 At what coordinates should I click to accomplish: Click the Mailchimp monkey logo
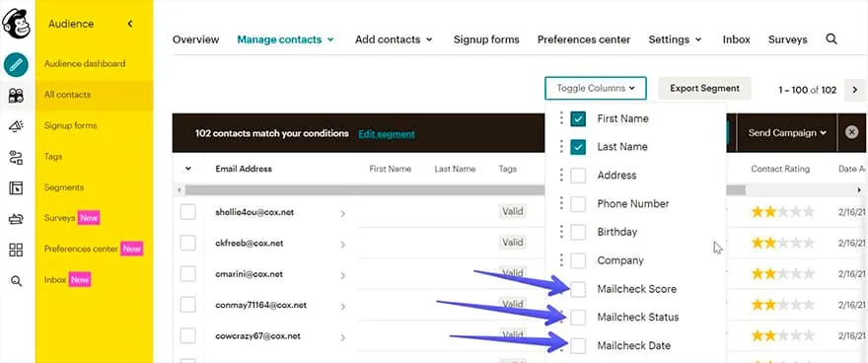[16, 24]
